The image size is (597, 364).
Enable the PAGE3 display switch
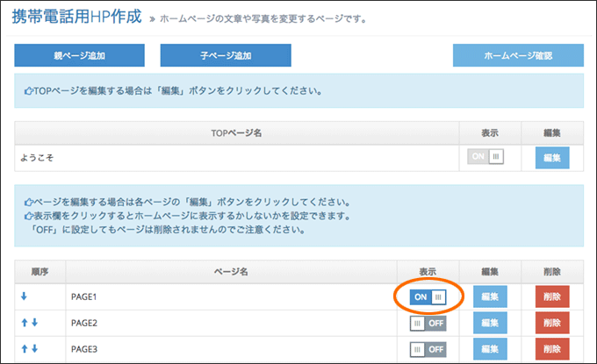click(428, 349)
